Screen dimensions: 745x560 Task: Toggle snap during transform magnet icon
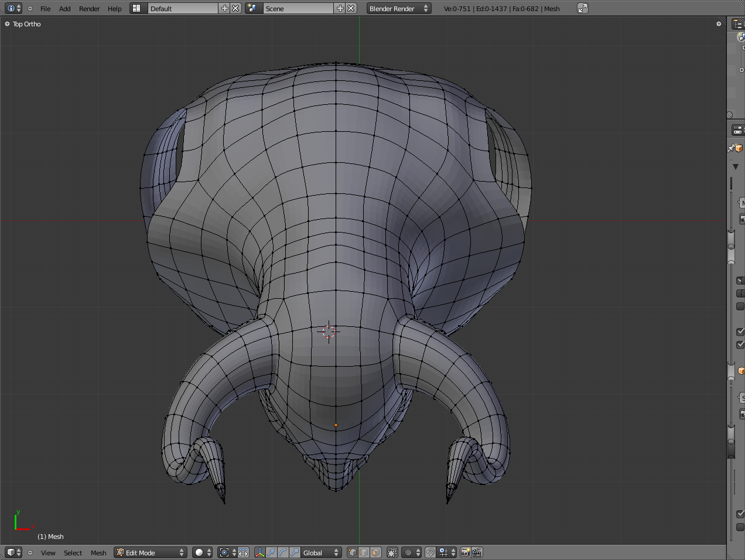[430, 552]
